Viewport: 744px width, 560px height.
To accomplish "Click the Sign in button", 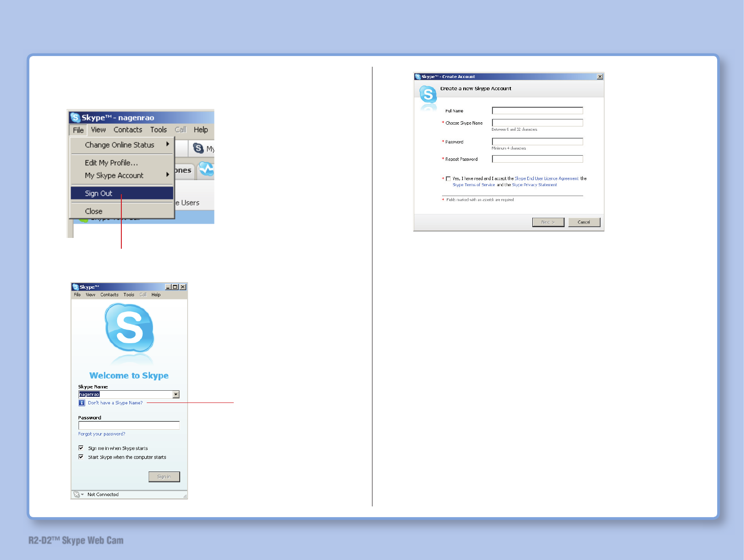I will (x=164, y=477).
